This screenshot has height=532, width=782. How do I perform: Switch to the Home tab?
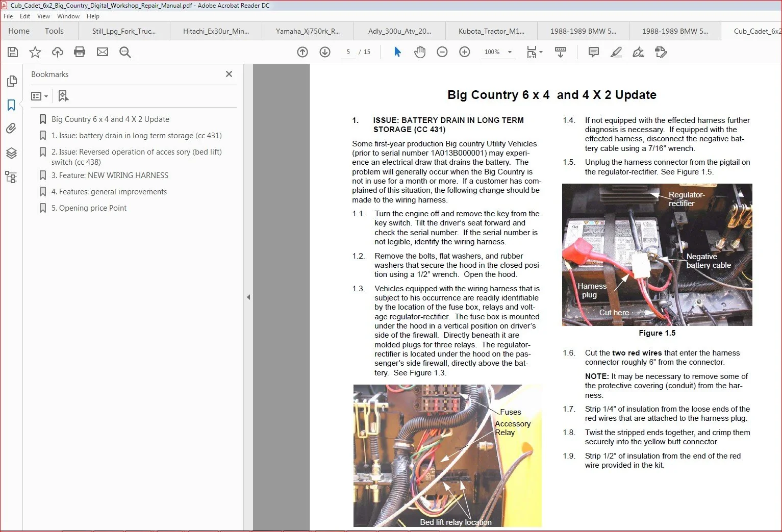(x=19, y=31)
